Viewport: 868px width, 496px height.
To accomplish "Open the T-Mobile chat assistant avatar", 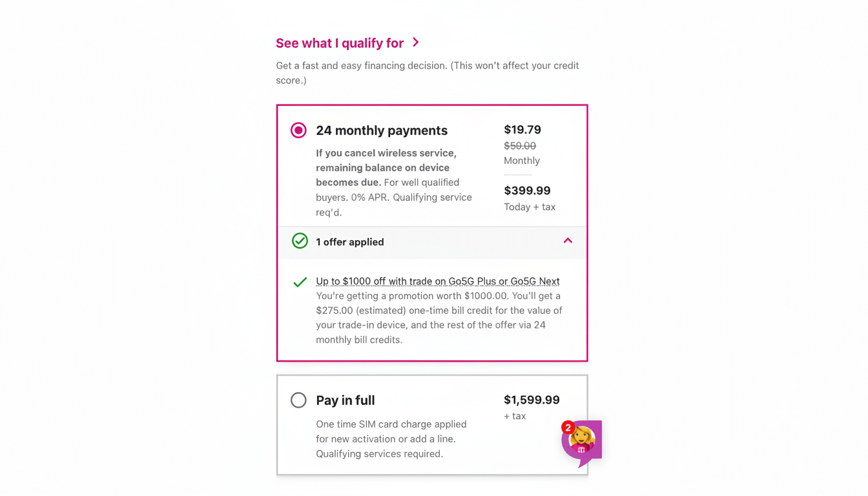I will (x=583, y=439).
